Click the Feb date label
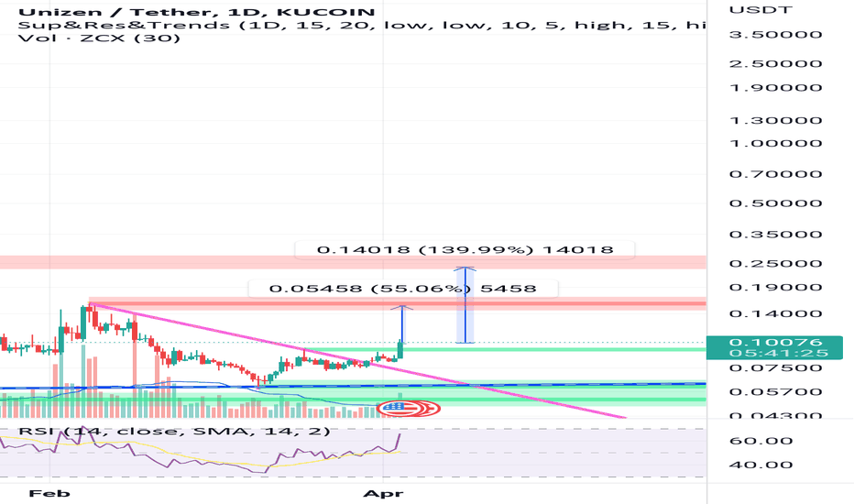The height and width of the screenshot is (504, 854). [x=49, y=494]
